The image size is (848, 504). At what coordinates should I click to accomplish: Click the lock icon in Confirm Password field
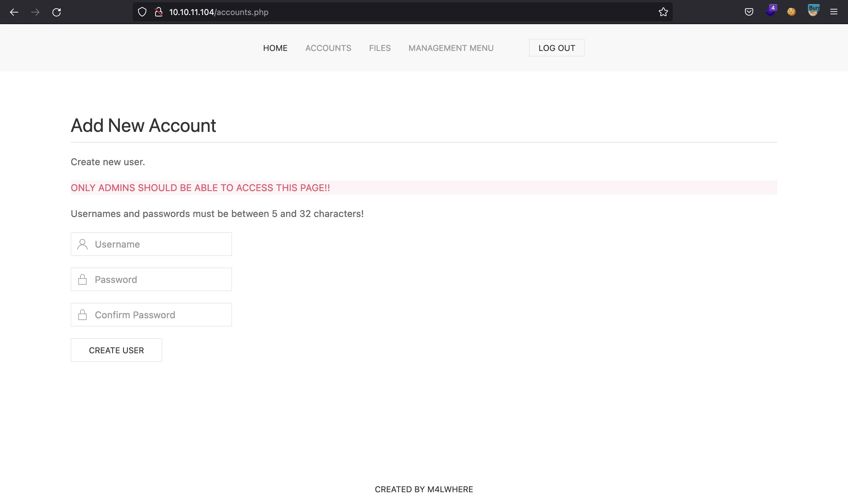click(x=82, y=314)
